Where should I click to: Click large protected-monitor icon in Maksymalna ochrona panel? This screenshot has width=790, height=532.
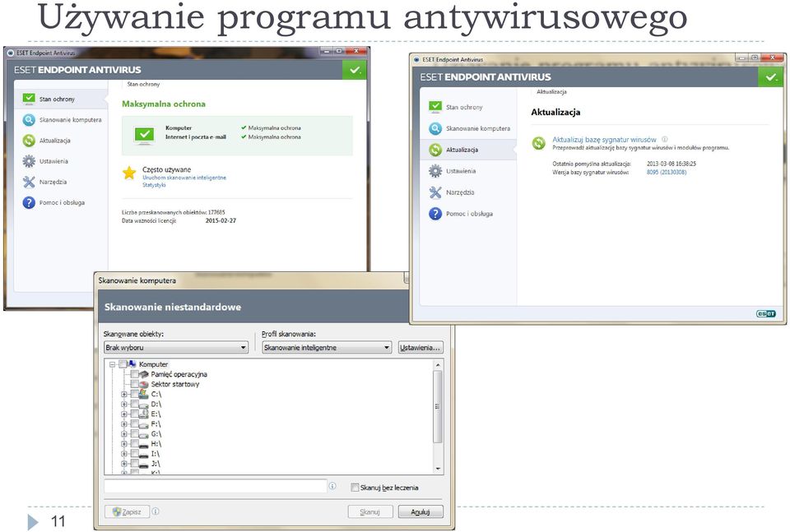coord(145,135)
